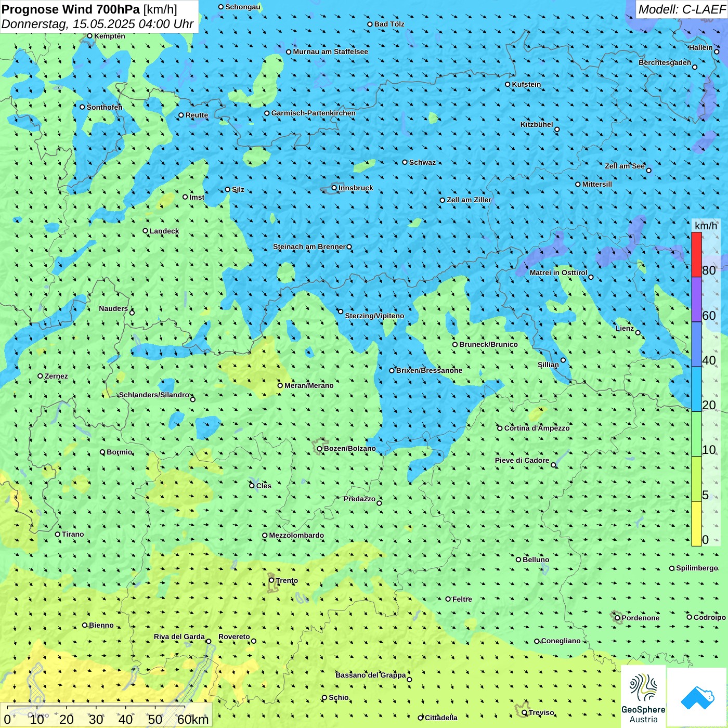This screenshot has width=728, height=728.
Task: Click the yellow 0-5 km/h legend color
Action: [696, 524]
